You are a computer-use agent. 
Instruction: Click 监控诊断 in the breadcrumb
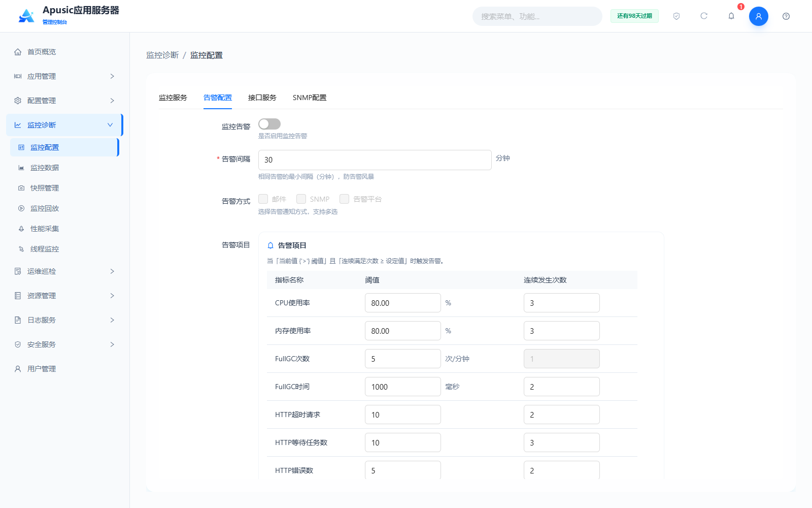(162, 55)
